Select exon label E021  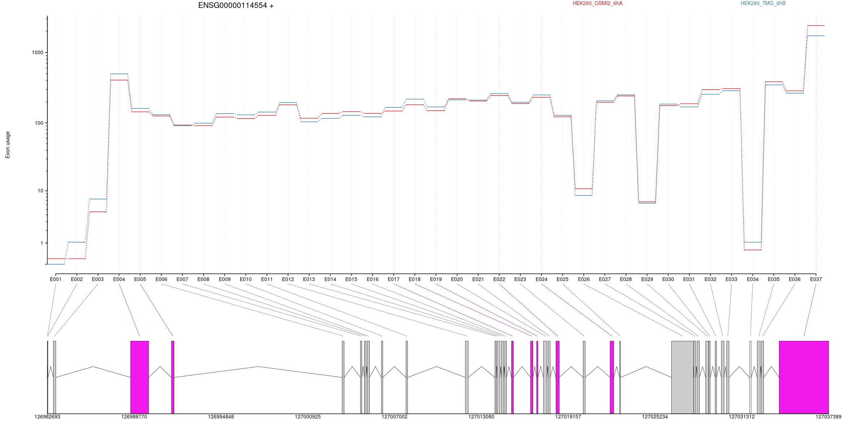(x=478, y=279)
